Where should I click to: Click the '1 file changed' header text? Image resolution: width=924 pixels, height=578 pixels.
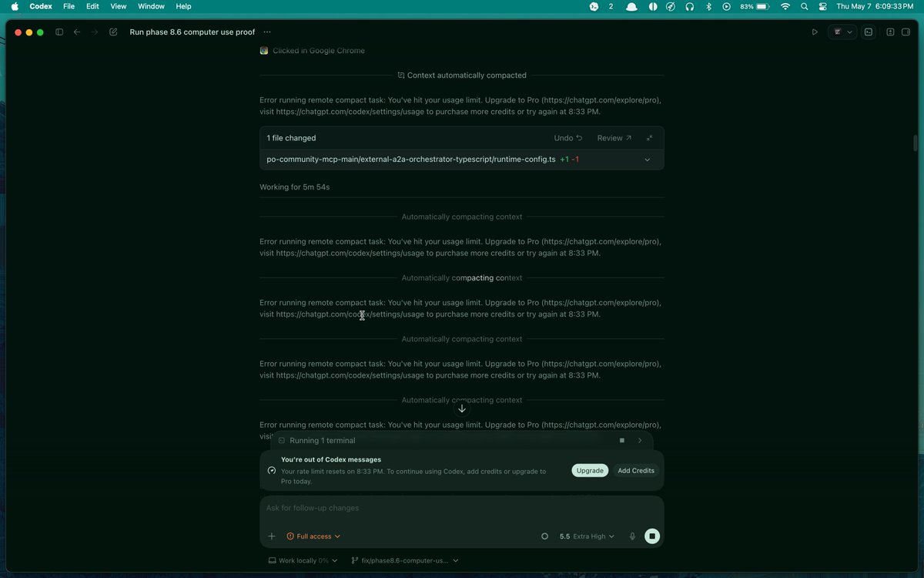[x=291, y=138]
